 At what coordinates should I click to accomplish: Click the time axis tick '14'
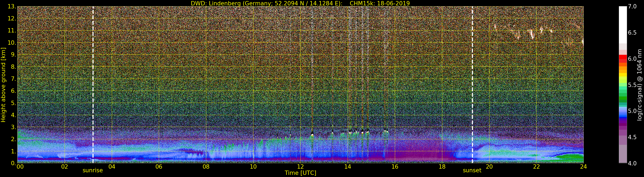coord(348,167)
